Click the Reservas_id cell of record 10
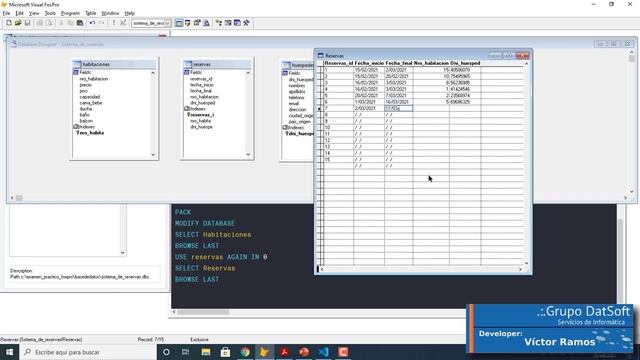 click(338, 127)
